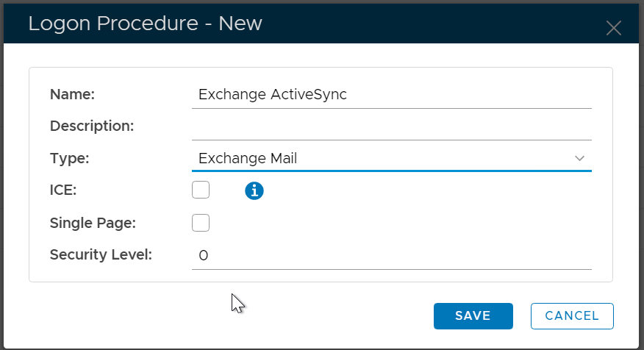Click the "Type:" field label

[x=69, y=158]
